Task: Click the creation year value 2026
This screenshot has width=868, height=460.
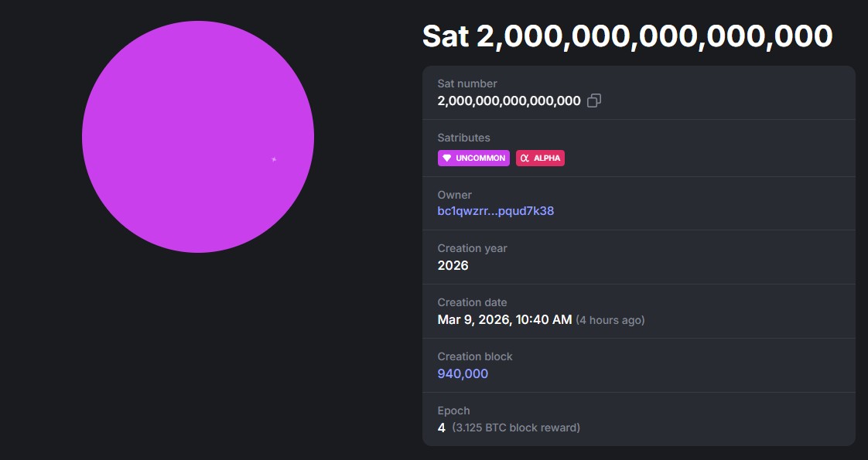Action: tap(453, 266)
